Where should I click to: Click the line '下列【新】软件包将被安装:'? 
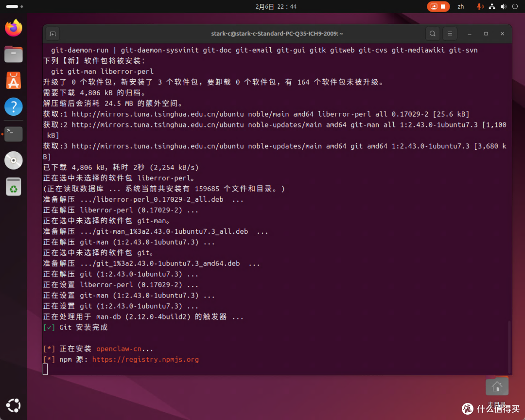coord(94,61)
